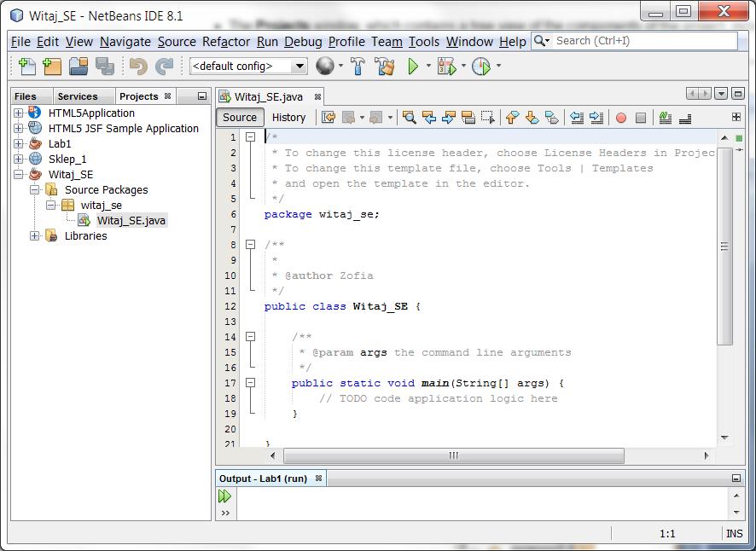Collapse code fold at line 17
This screenshot has height=551, width=756.
coord(250,383)
